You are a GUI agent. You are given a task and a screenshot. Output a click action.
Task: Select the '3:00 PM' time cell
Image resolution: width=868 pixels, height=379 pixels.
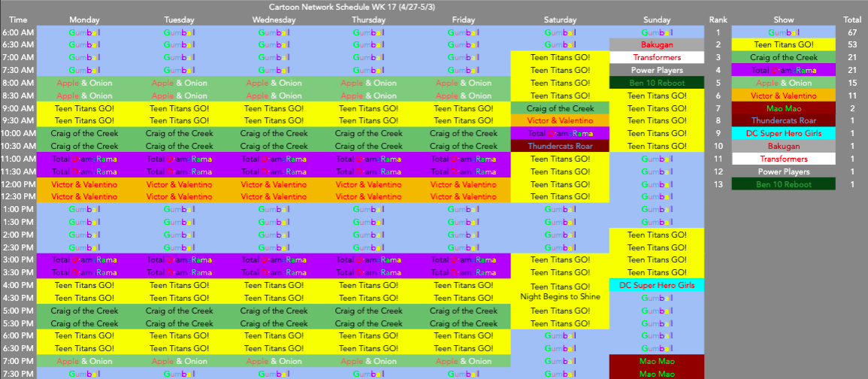click(18, 259)
